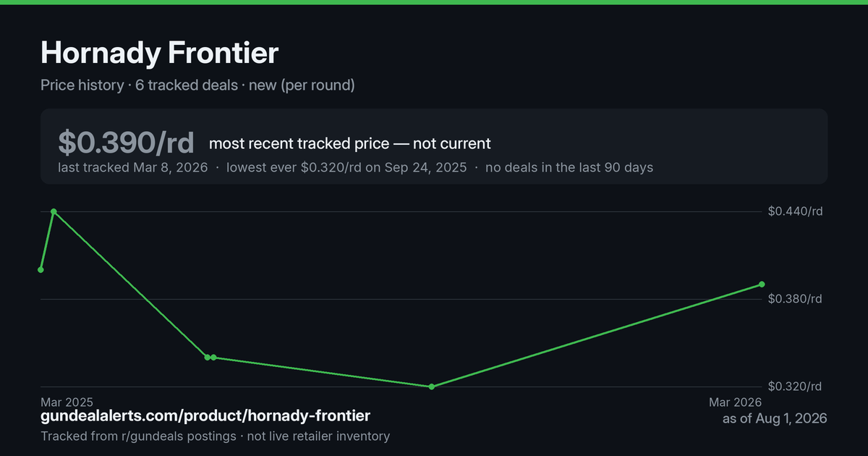Click the 'Price history · 6 tracked deals' subtitle

point(139,85)
